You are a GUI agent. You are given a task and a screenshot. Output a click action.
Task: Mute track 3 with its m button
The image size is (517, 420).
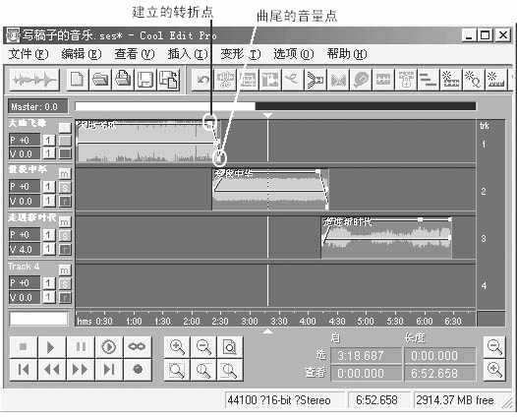pos(65,221)
